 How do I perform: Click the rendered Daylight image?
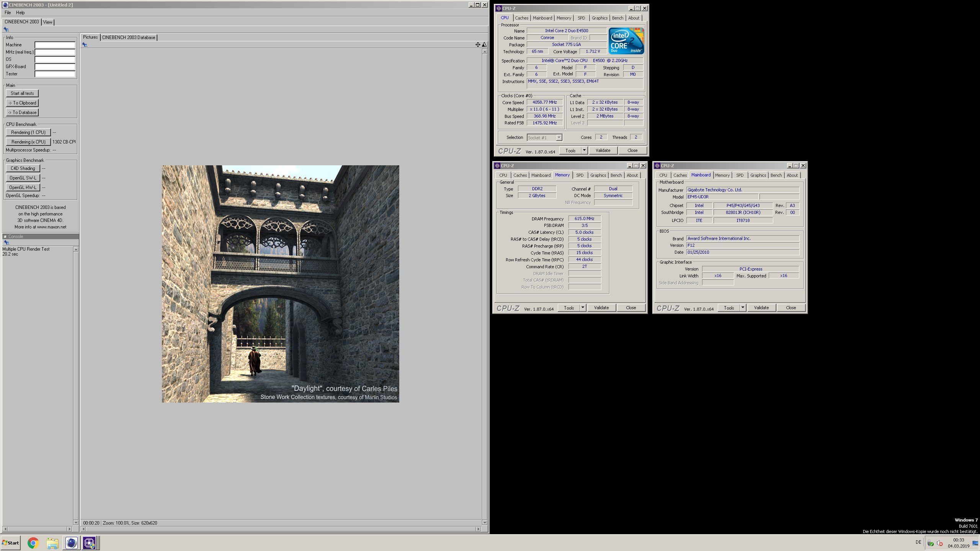[280, 284]
